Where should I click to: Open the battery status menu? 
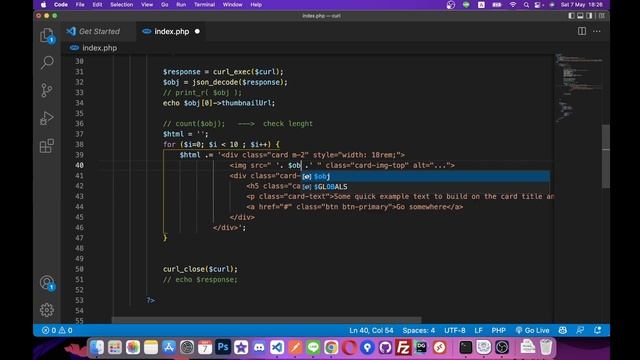point(497,5)
